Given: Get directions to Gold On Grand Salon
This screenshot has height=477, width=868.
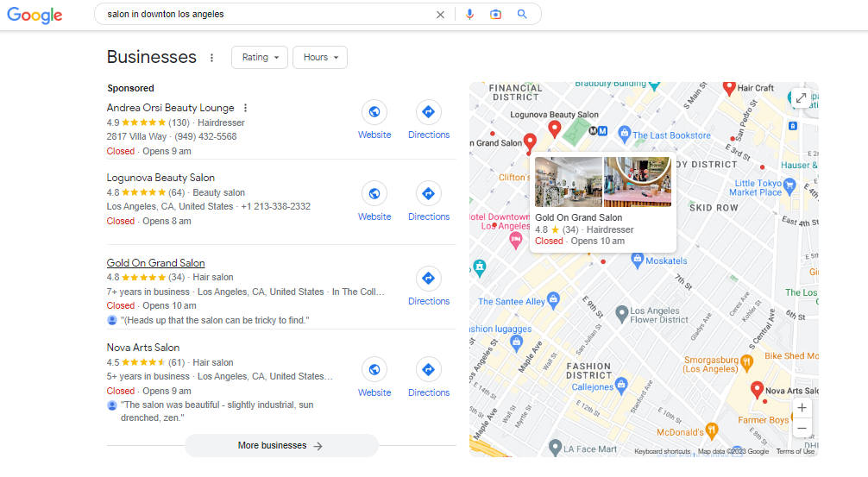Looking at the screenshot, I should pyautogui.click(x=429, y=279).
